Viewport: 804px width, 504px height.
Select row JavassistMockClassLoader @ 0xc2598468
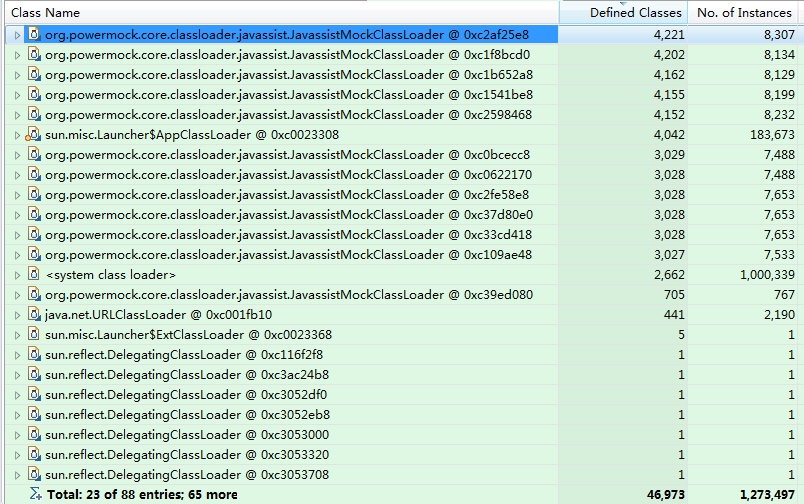pyautogui.click(x=401, y=114)
